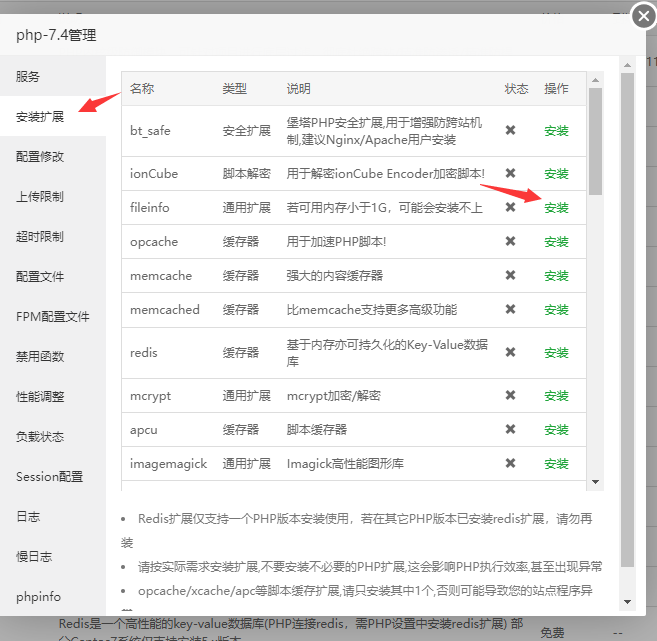Click the apcu extension name
Viewport: 657px width, 641px height.
pos(144,430)
